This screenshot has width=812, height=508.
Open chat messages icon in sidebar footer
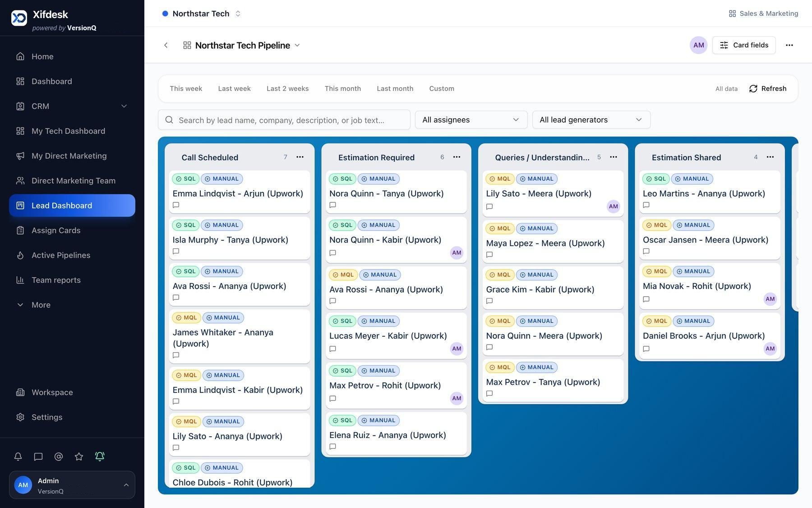(x=38, y=457)
